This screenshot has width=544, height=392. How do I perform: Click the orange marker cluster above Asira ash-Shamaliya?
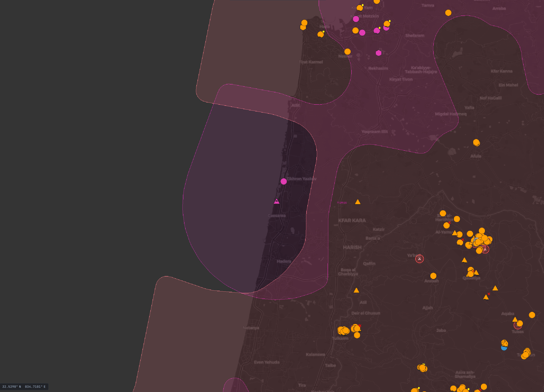click(x=422, y=368)
